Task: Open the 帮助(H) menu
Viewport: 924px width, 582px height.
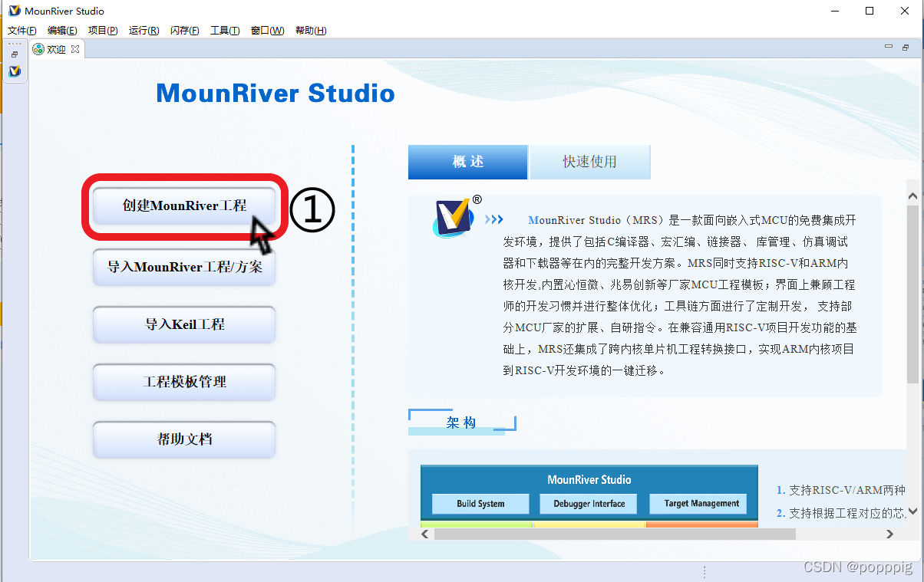Action: tap(310, 31)
